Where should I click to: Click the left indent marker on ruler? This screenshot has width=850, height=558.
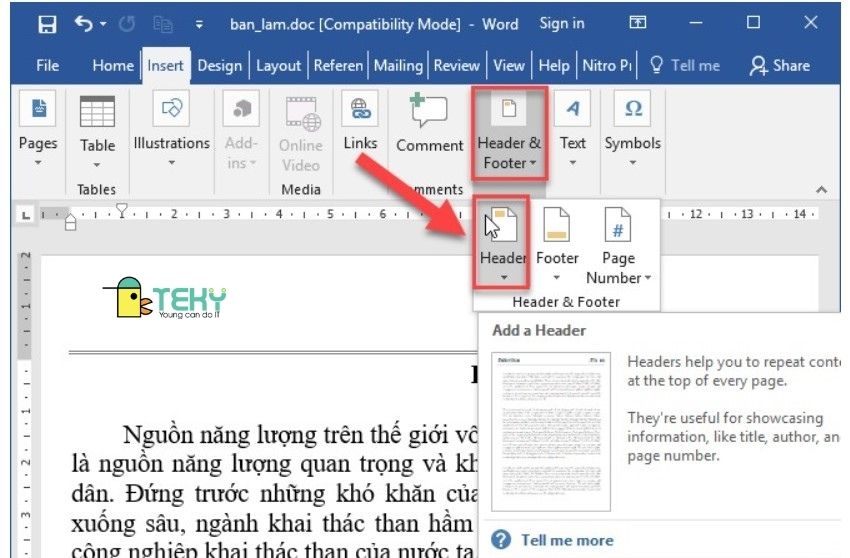70,222
